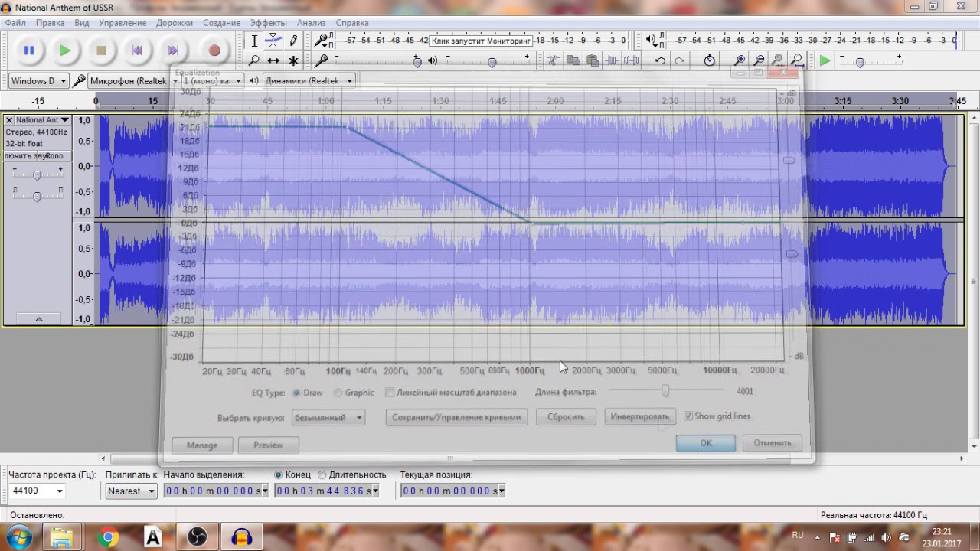Confirm equalization with OK button
This screenshot has height=551, width=980.
tap(706, 443)
